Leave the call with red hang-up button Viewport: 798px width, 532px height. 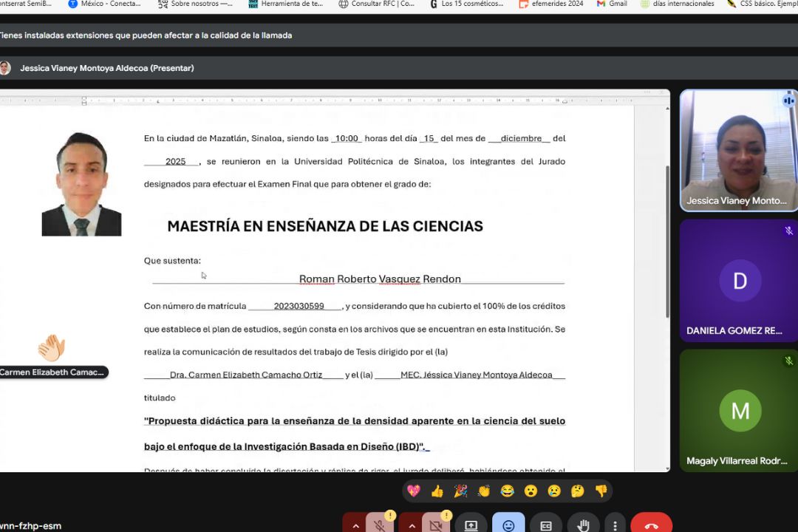651,525
